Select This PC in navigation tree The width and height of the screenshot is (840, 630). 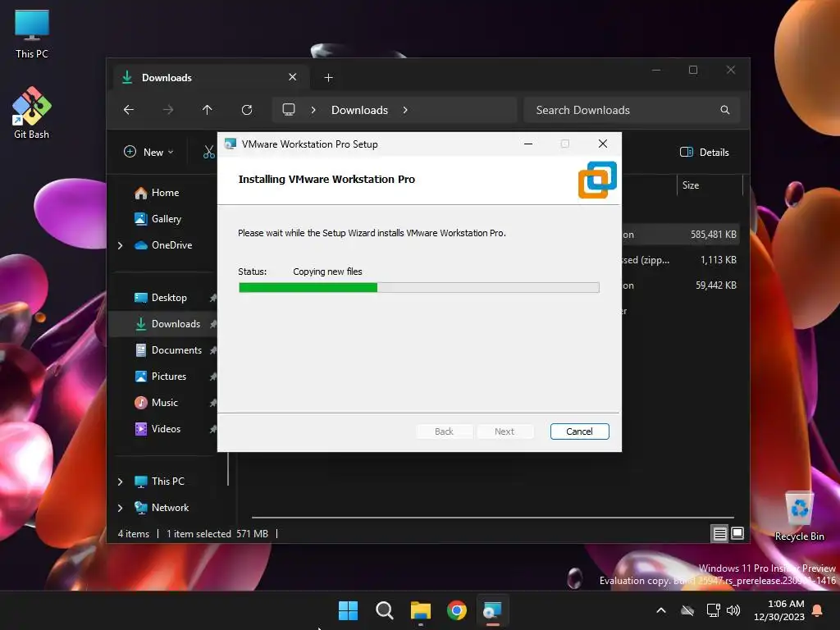coord(167,482)
